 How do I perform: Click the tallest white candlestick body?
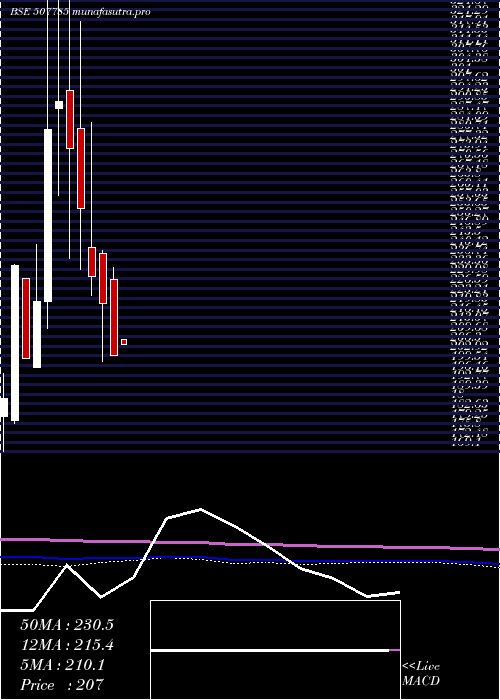point(48,216)
